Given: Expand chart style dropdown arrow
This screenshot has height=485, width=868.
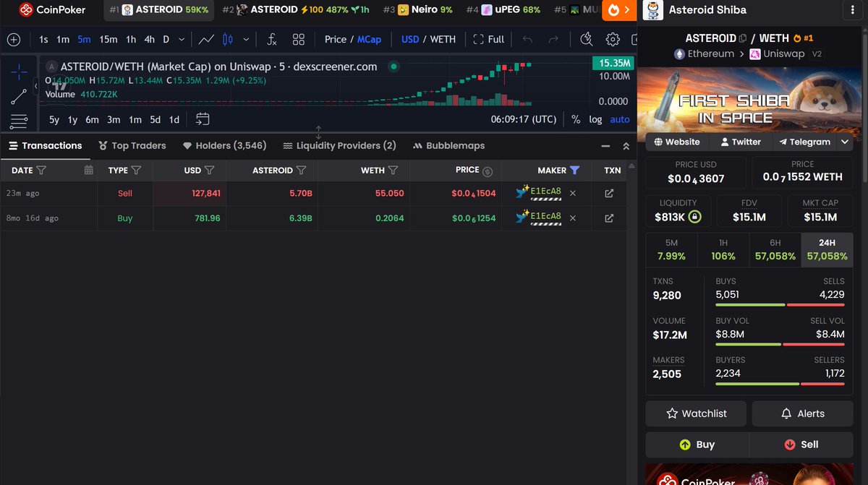Looking at the screenshot, I should coord(247,39).
